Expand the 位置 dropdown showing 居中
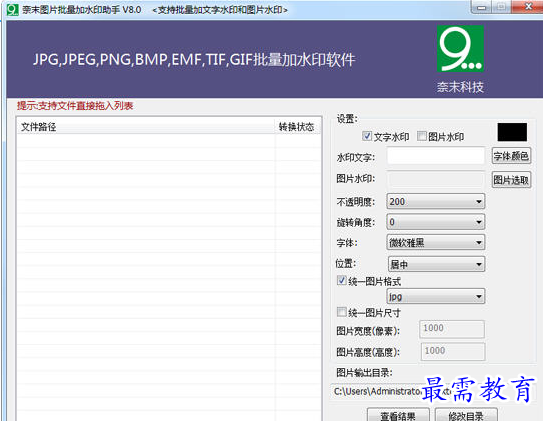 (436, 264)
